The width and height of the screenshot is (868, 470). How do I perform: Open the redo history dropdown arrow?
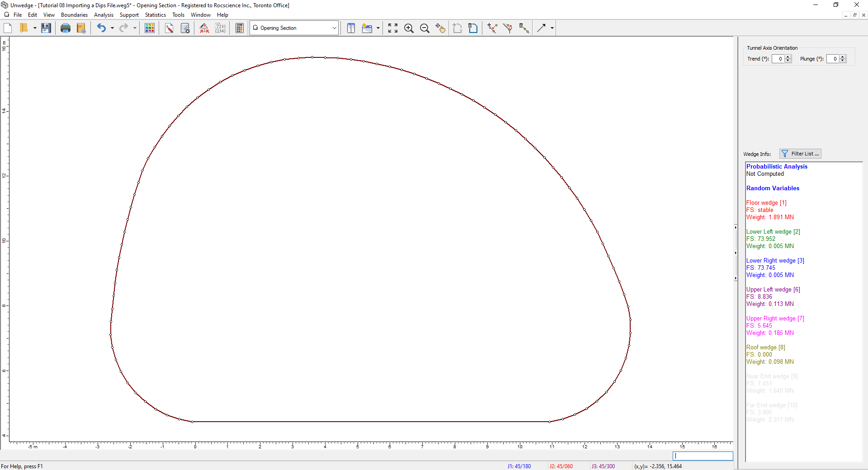coord(135,28)
